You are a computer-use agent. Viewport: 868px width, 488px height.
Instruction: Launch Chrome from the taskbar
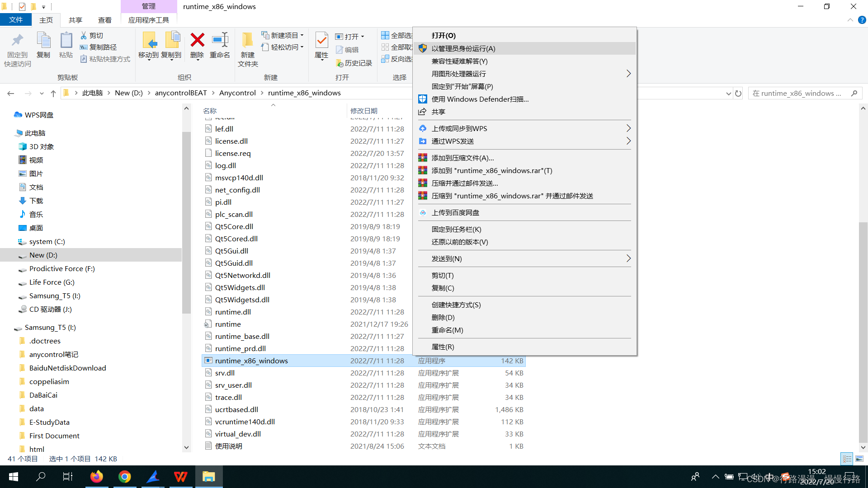point(125,477)
